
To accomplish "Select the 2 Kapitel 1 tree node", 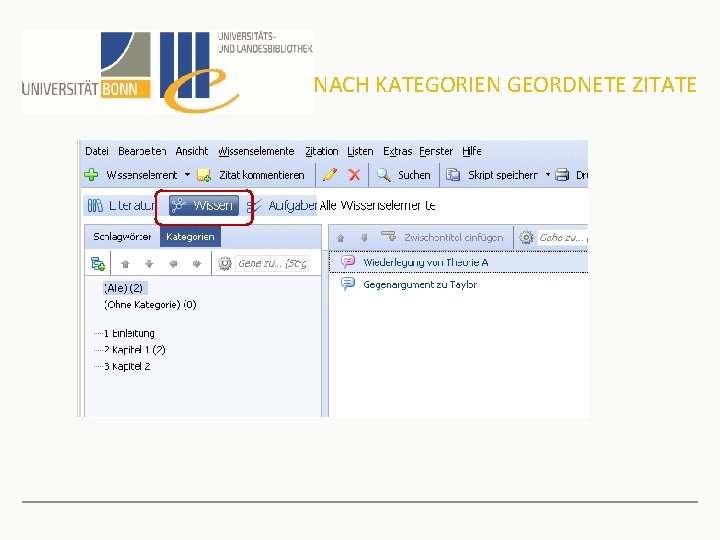I will pos(134,350).
